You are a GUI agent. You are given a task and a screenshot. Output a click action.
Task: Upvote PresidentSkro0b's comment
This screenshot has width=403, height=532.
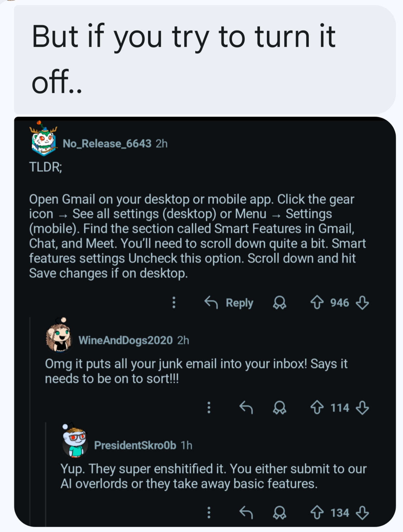tap(317, 513)
